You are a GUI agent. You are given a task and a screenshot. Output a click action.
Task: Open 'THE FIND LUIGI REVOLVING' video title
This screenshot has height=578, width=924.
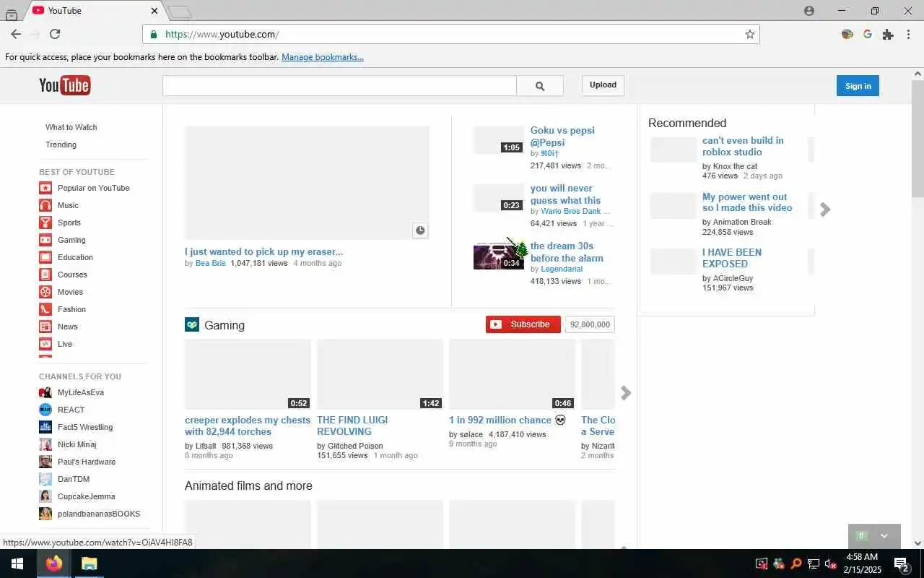coord(352,426)
